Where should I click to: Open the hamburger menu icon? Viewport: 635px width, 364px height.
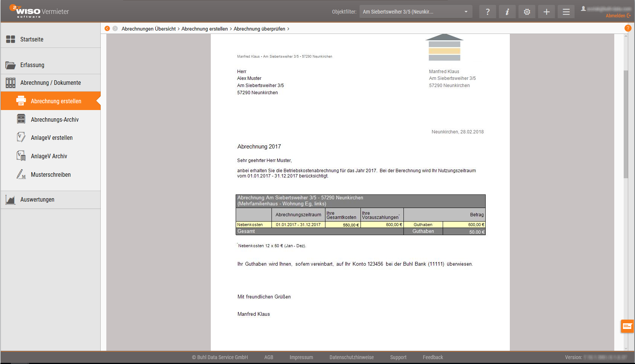pos(566,12)
